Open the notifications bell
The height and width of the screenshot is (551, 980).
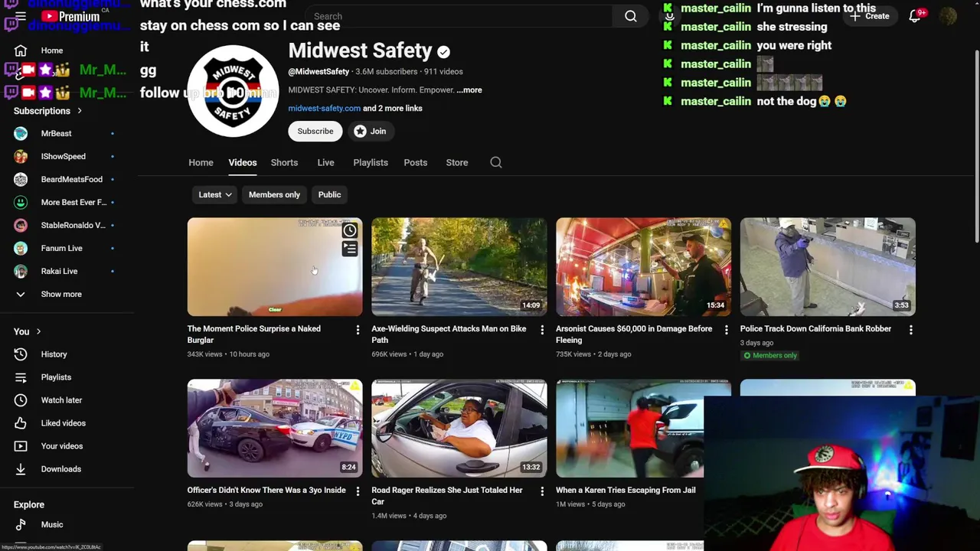pyautogui.click(x=915, y=16)
